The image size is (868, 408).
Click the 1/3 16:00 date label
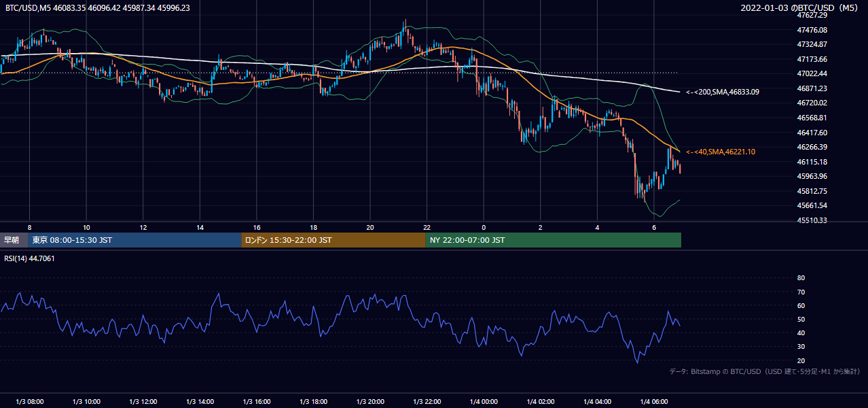(x=257, y=402)
